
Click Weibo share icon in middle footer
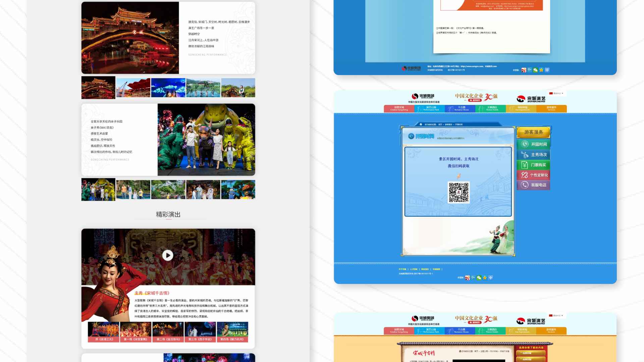[x=467, y=278]
